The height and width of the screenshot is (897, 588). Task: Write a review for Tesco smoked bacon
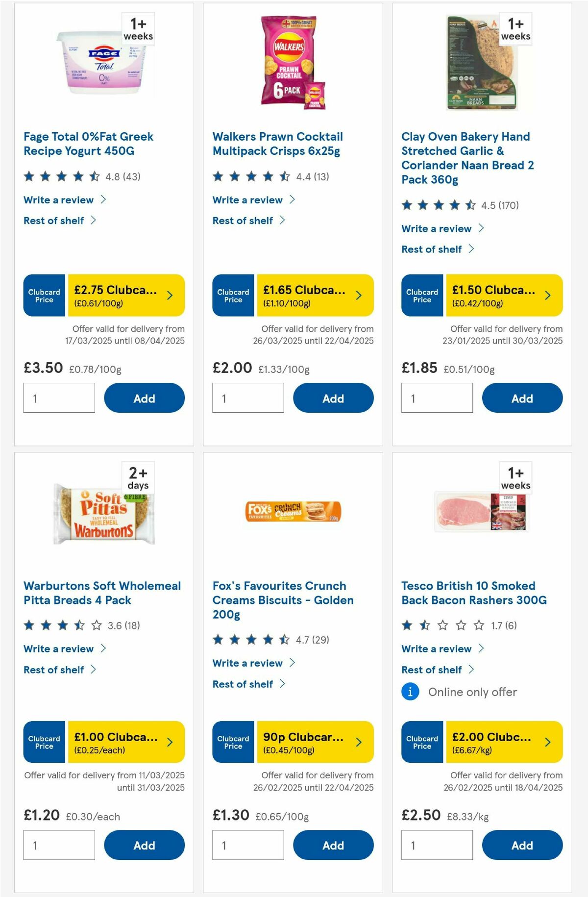tap(436, 648)
